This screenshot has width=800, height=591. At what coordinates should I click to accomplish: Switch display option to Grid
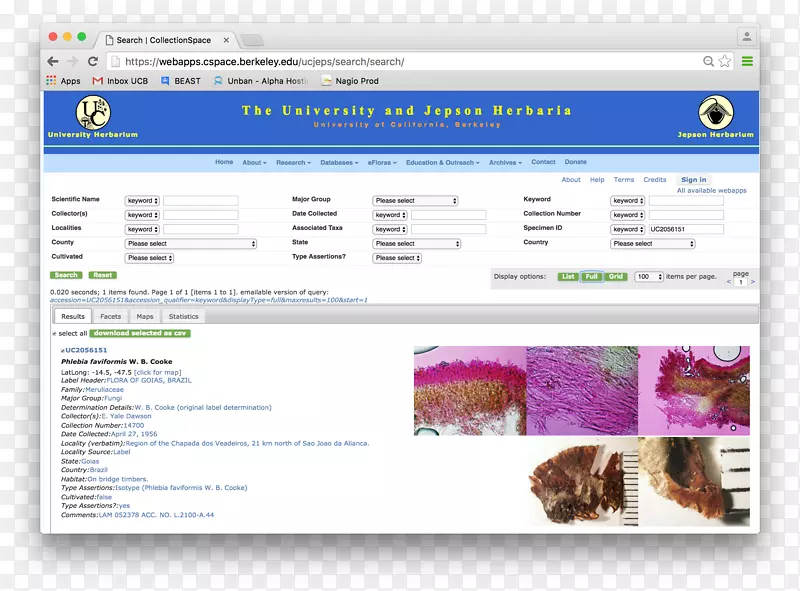tap(616, 276)
